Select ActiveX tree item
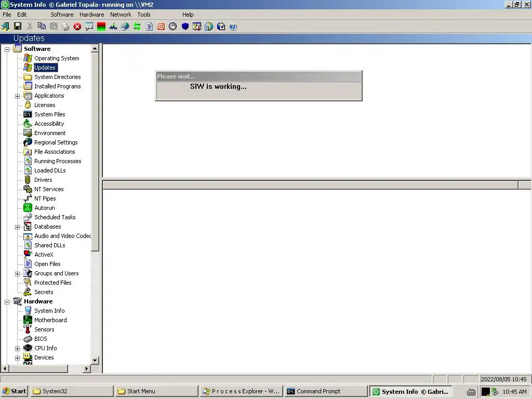 click(44, 255)
